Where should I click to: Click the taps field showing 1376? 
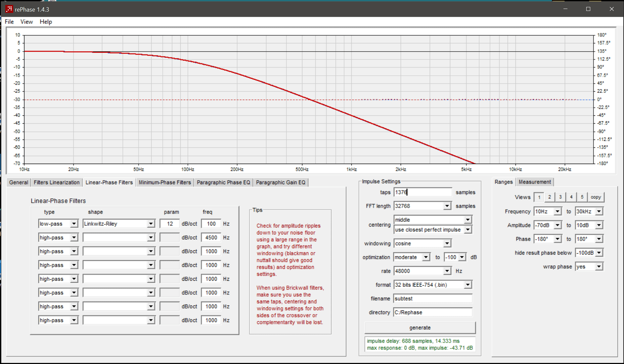click(x=423, y=192)
